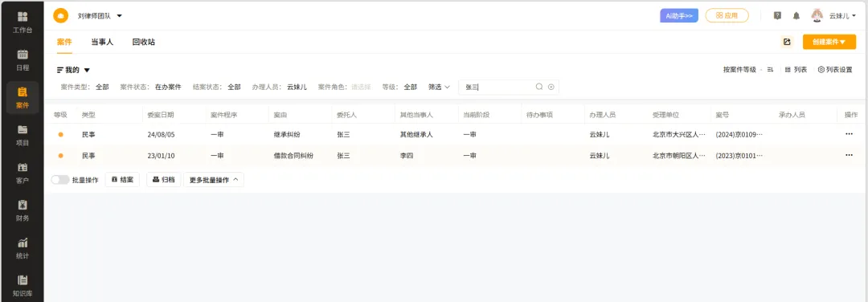Click the 归档 batch button
This screenshot has width=868, height=302.
pos(164,180)
